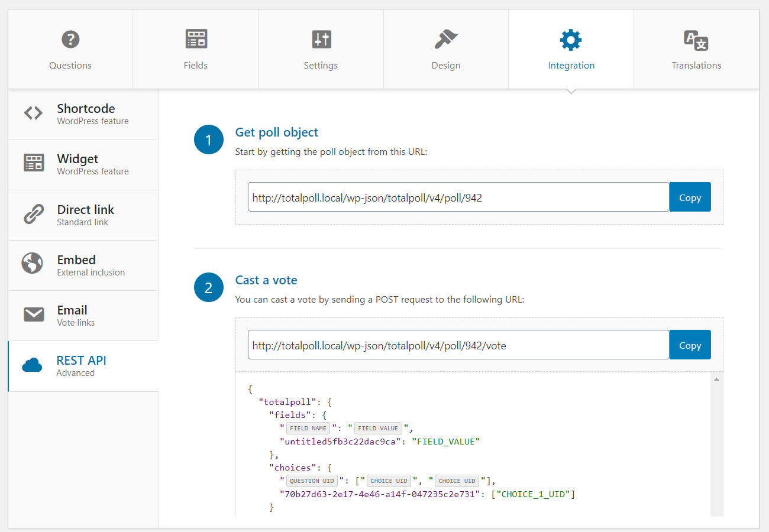The width and height of the screenshot is (769, 532).
Task: Click the Get poll object heading
Action: [x=277, y=132]
